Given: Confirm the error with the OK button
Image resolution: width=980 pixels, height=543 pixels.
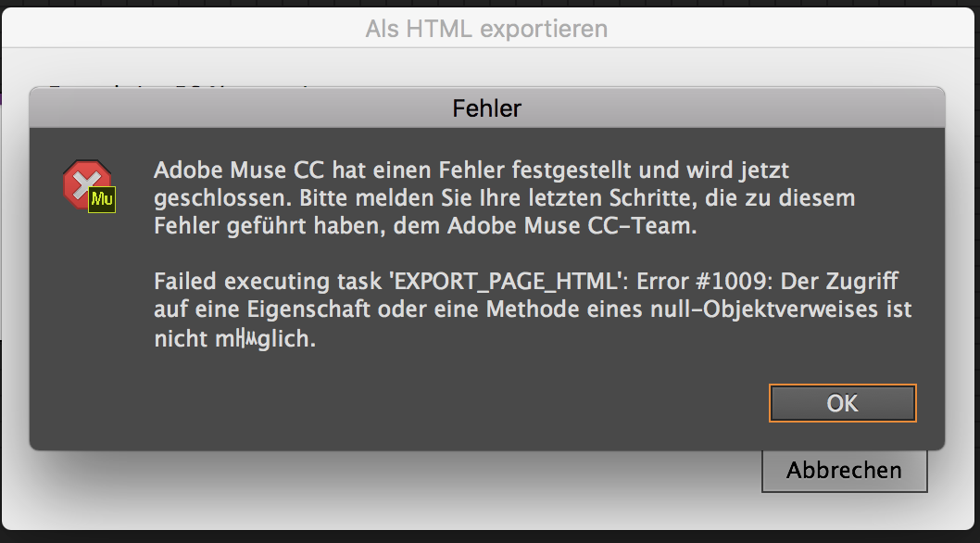Looking at the screenshot, I should [x=843, y=403].
